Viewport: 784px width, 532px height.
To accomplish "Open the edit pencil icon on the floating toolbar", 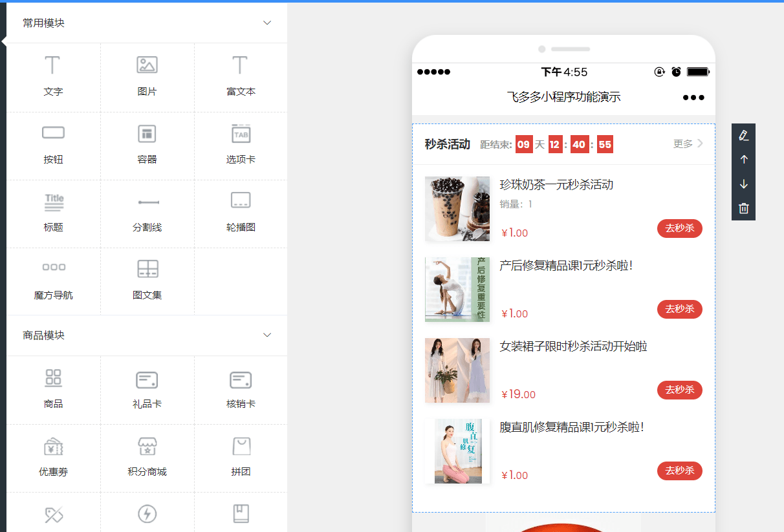I will click(x=743, y=134).
